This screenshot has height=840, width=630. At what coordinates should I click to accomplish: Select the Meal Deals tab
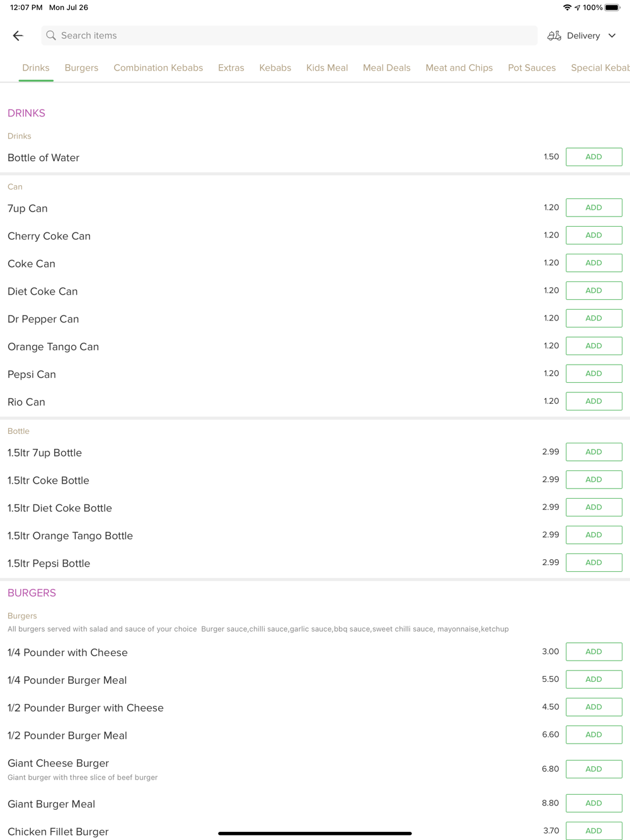[387, 68]
